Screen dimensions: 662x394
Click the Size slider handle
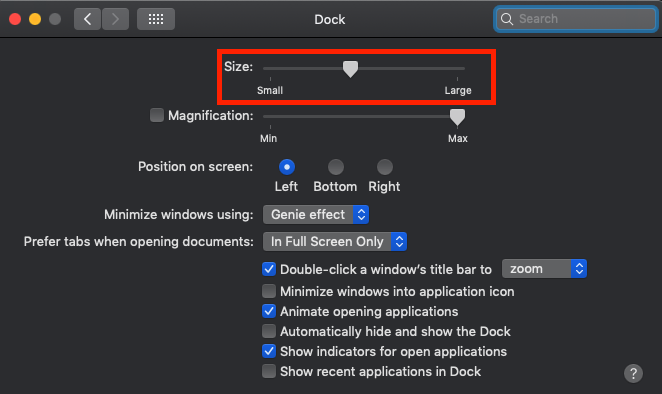[x=350, y=69]
